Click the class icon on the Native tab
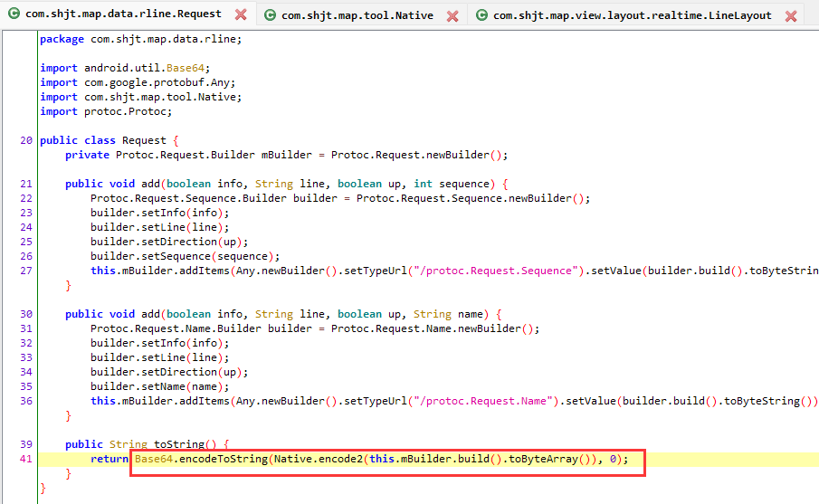 click(x=270, y=15)
